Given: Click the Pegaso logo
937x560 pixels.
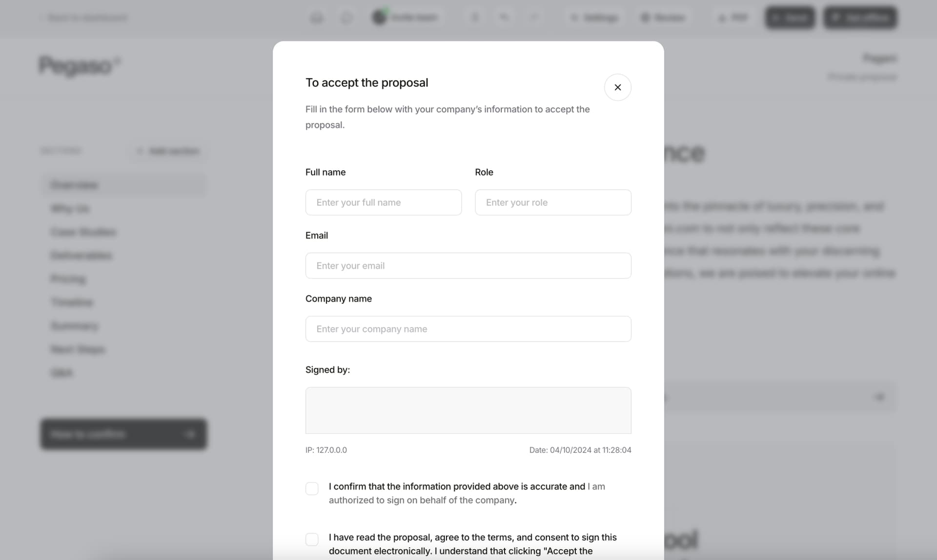Looking at the screenshot, I should pyautogui.click(x=79, y=65).
